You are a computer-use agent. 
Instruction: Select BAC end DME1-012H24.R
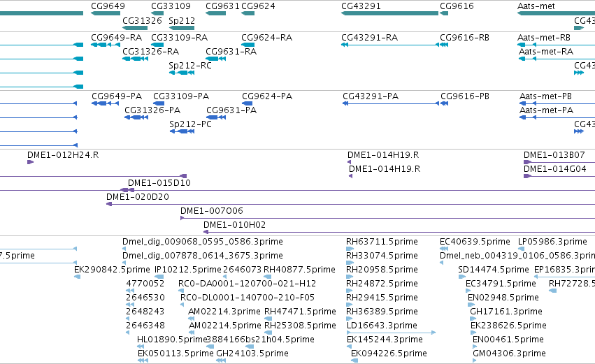pos(63,155)
